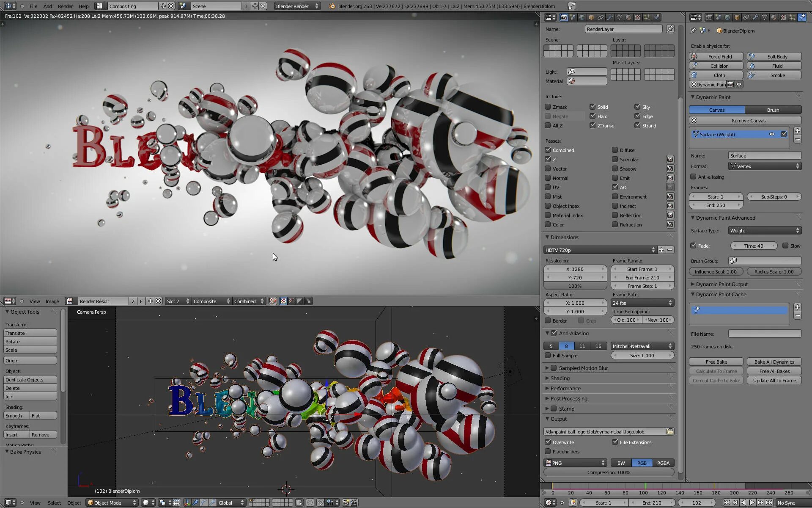Enable the Mist render pass
The height and width of the screenshot is (508, 812).
pos(548,196)
